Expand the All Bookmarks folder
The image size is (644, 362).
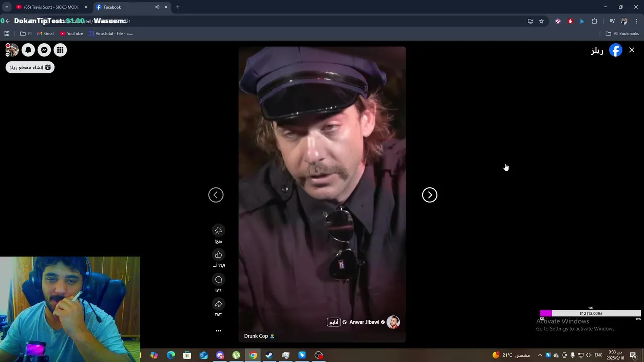(x=622, y=34)
